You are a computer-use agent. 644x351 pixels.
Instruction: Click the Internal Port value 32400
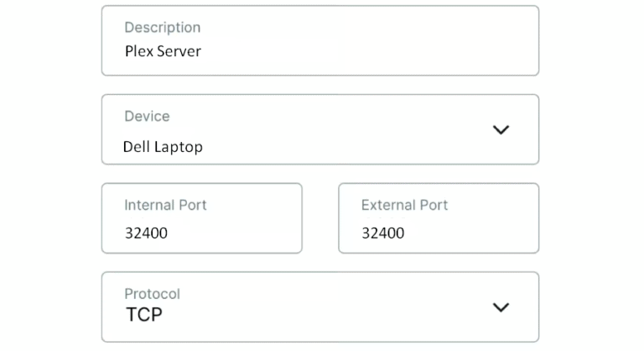tap(146, 233)
